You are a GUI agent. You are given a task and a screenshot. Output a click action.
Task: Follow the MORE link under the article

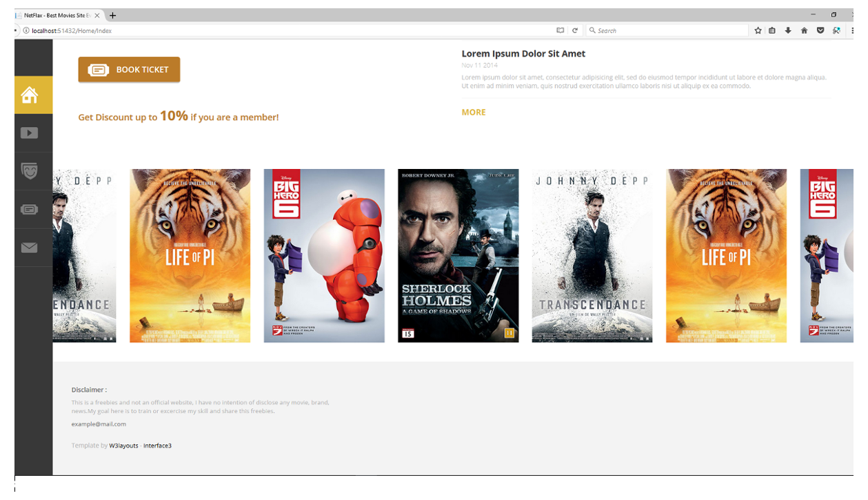(x=474, y=112)
